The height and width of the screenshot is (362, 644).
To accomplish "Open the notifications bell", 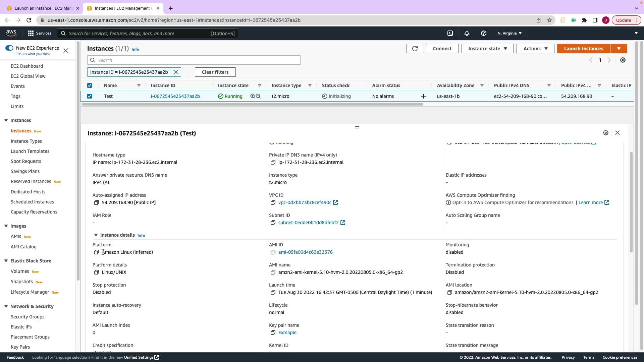I will click(467, 33).
